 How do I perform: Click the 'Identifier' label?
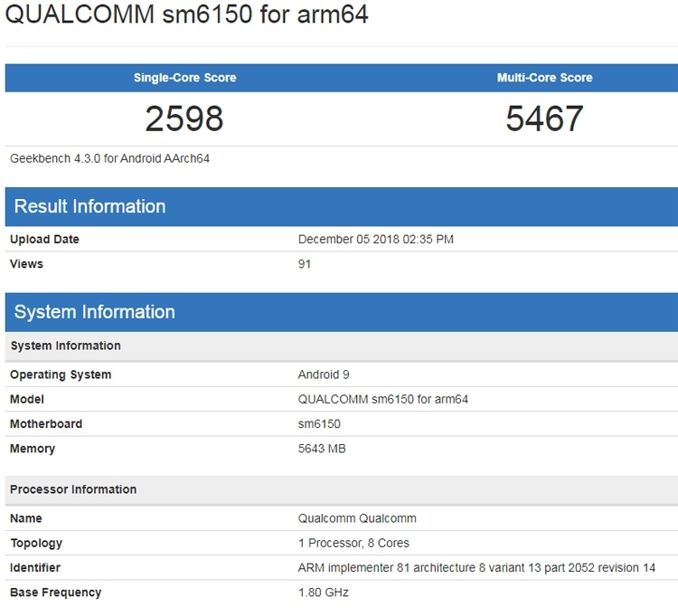[35, 567]
